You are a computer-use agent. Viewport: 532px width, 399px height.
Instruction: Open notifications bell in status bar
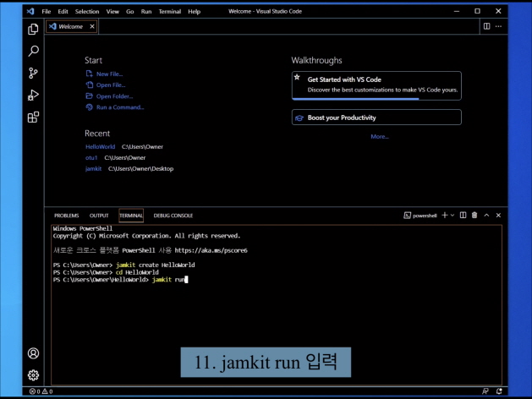(499, 391)
